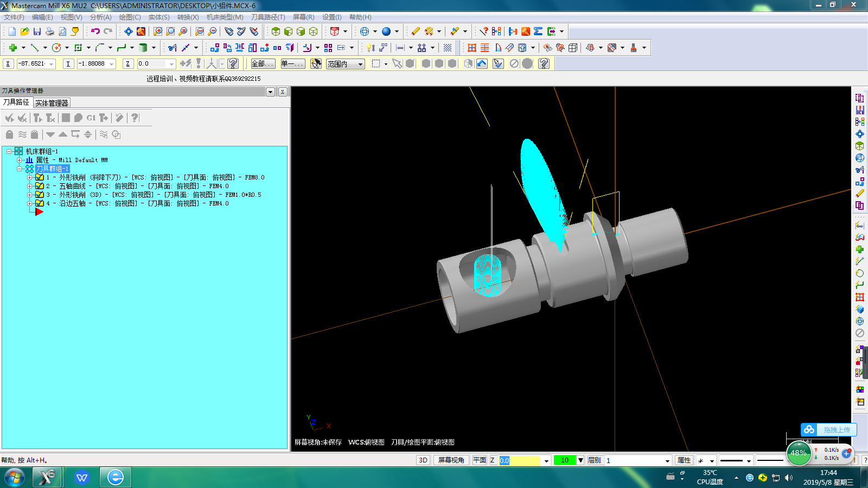Open the 转换(X) menu
This screenshot has height=488, width=868.
pyautogui.click(x=188, y=17)
